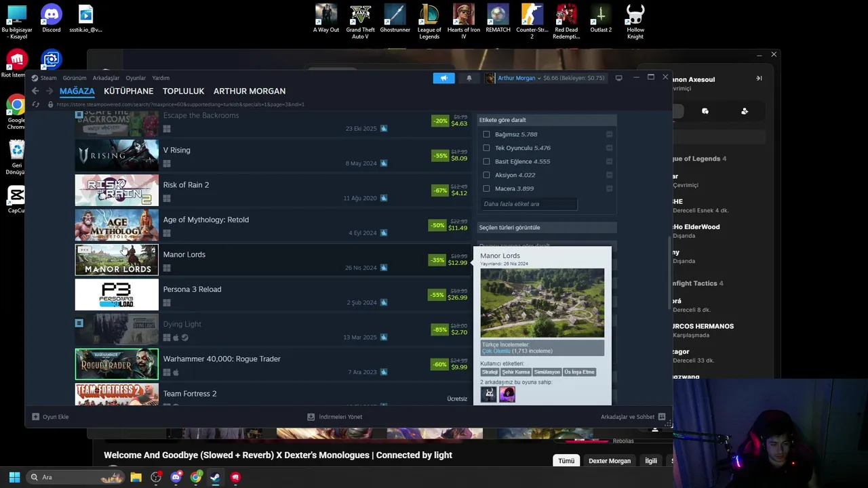Image resolution: width=868 pixels, height=488 pixels.
Task: Open the Arkadaşlar menu
Action: 106,78
